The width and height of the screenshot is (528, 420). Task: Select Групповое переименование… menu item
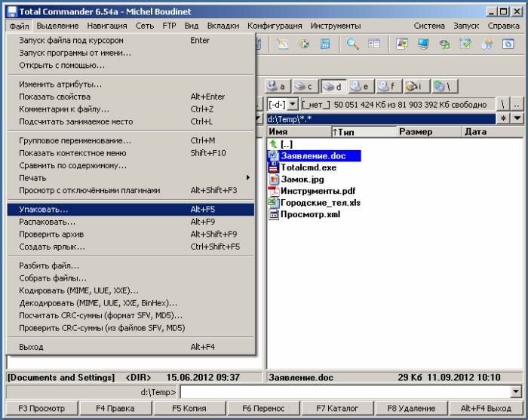(x=130, y=140)
